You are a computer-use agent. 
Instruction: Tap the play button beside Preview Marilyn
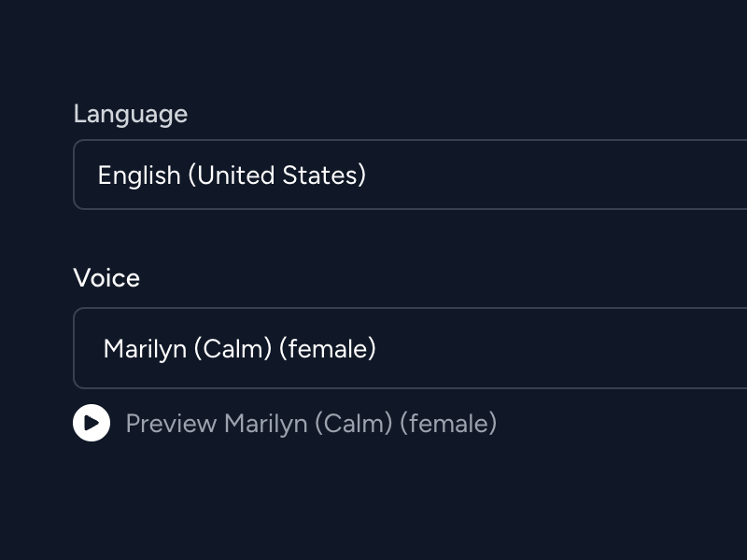point(92,423)
